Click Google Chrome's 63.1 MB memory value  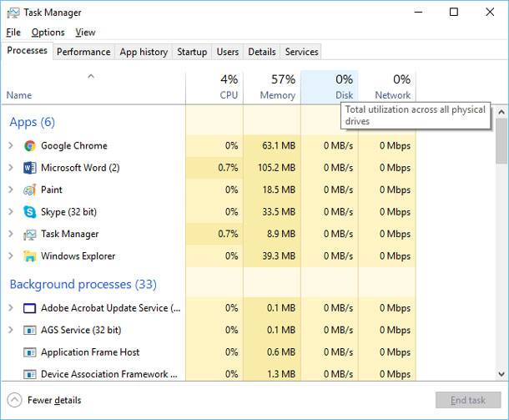[x=279, y=146]
